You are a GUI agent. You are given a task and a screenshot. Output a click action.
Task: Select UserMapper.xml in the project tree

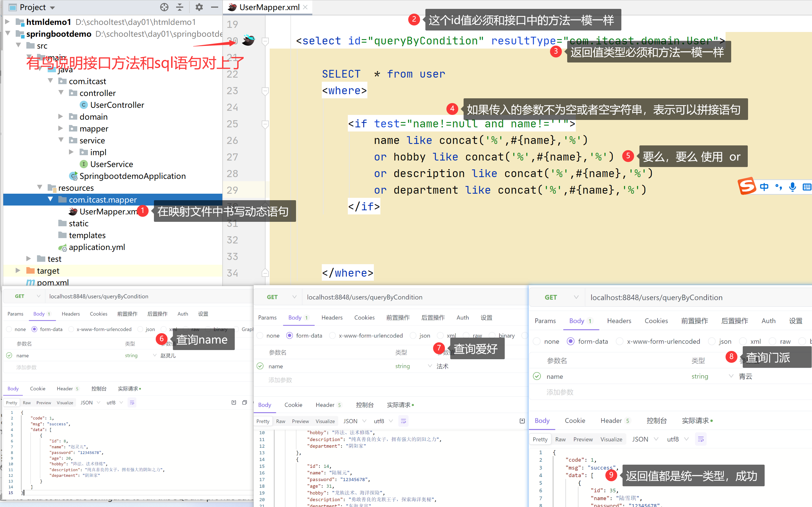point(108,211)
